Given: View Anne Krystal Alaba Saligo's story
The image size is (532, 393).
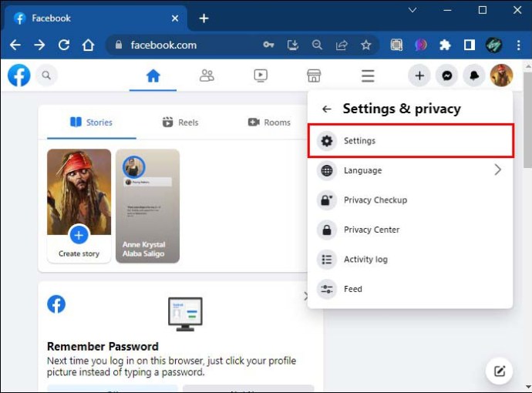Looking at the screenshot, I should pyautogui.click(x=147, y=206).
